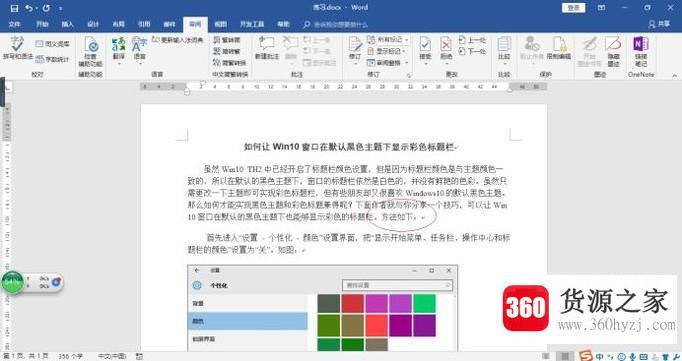Screen dimensions: 682x361
Task: Click ribbon display options icon in title bar
Action: pos(602,8)
